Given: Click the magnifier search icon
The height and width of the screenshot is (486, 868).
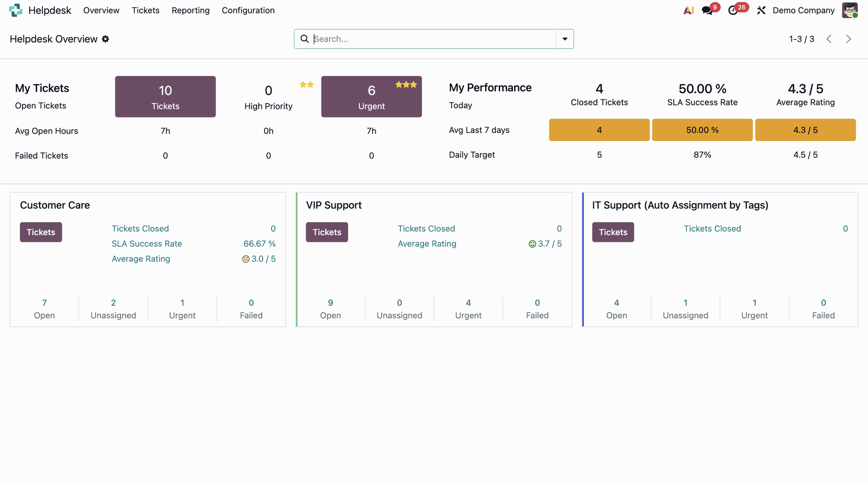Looking at the screenshot, I should click(305, 39).
